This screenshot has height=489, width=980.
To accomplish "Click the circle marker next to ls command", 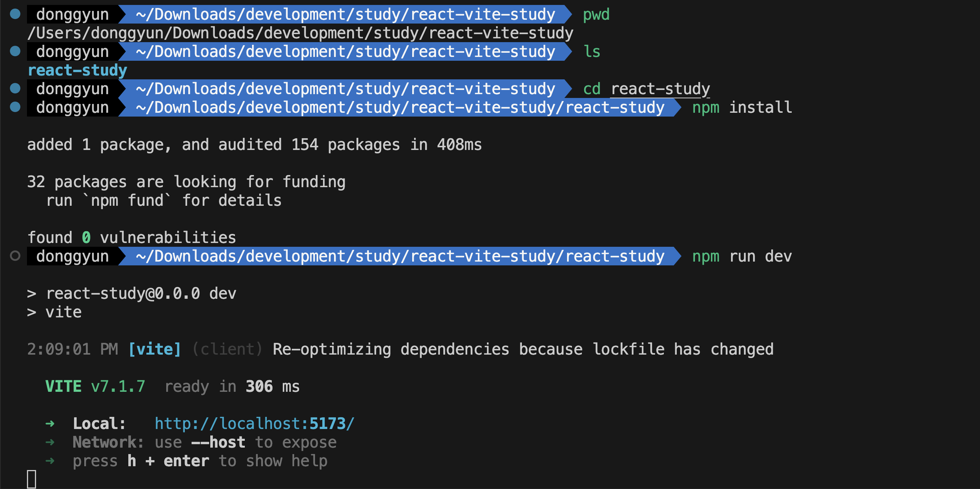I will 15,50.
